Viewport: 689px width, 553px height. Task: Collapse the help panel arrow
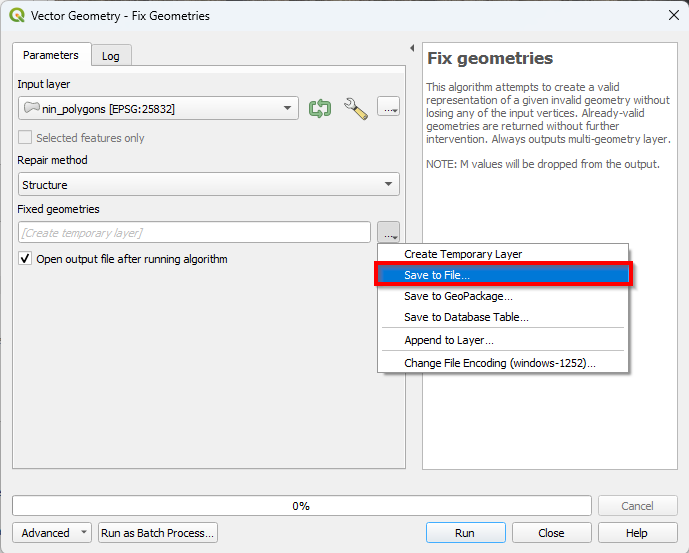pos(413,48)
